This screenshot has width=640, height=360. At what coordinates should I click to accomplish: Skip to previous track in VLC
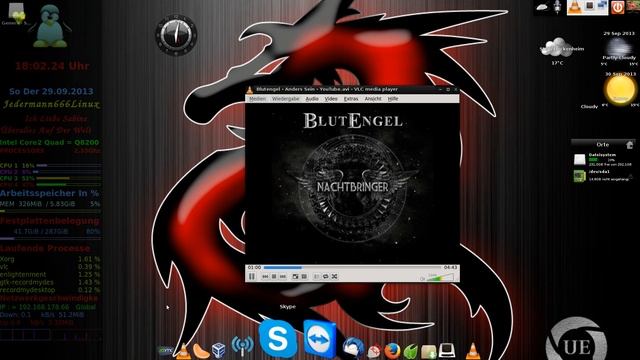[x=265, y=276]
